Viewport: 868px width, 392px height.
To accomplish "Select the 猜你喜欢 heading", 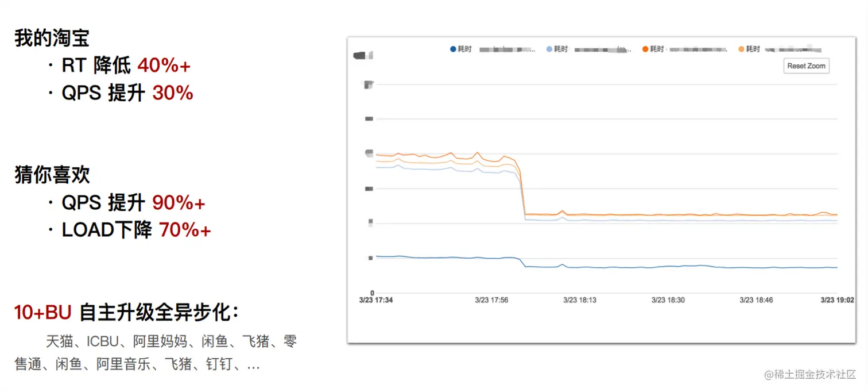I will pyautogui.click(x=52, y=175).
